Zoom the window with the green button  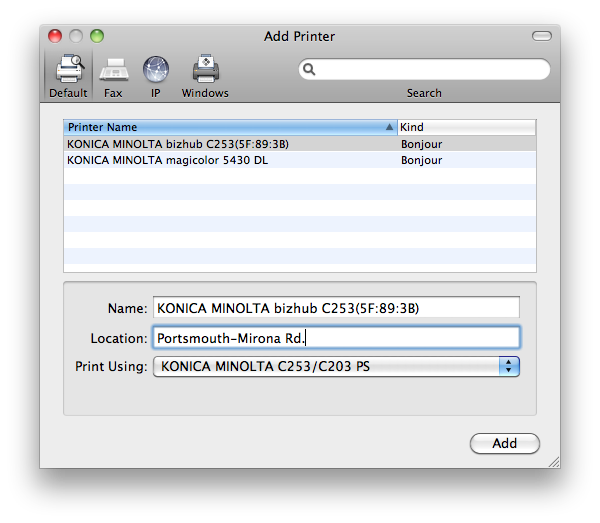(x=97, y=36)
